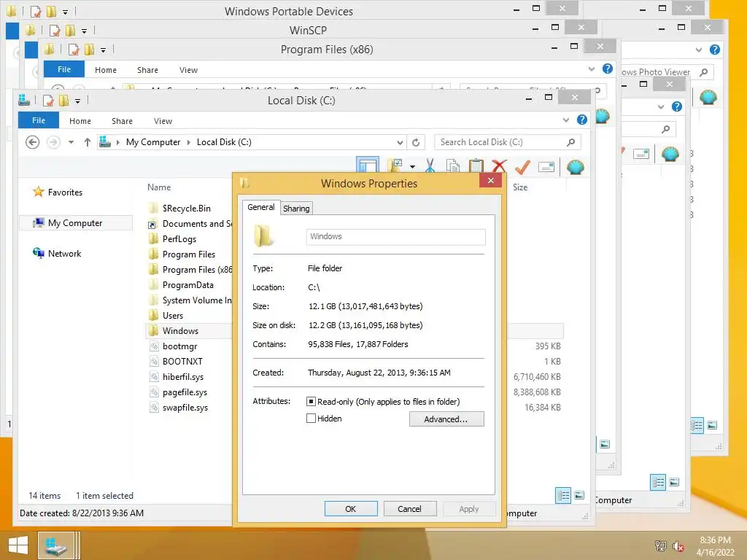Image resolution: width=747 pixels, height=560 pixels.
Task: Toggle the Hidden attribute checkbox
Action: 311,418
